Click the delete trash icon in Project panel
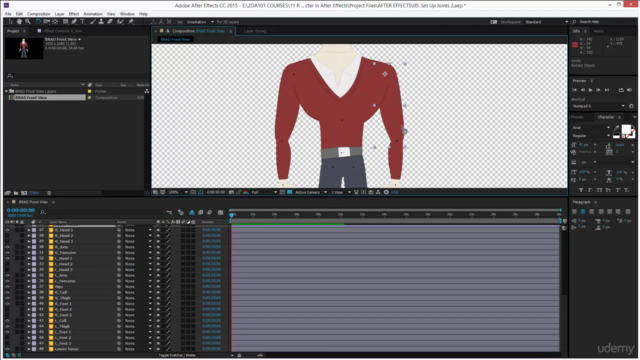 point(49,193)
